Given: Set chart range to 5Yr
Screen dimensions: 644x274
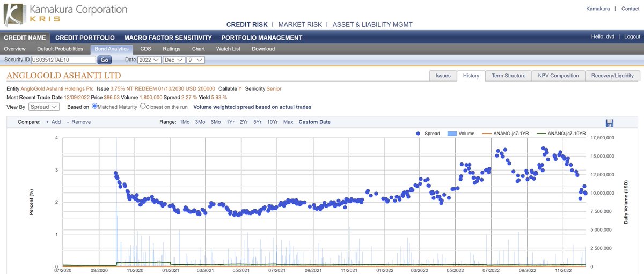Looking at the screenshot, I should point(258,122).
